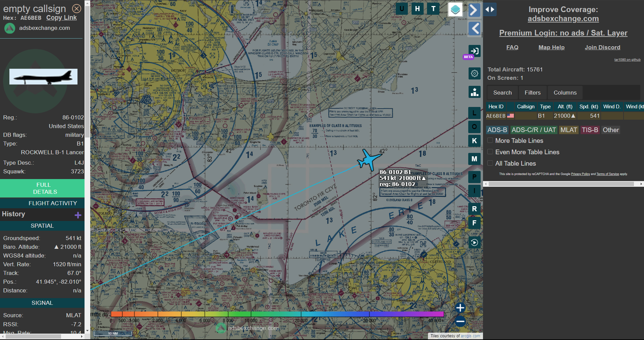
Task: Open map settings gear icon
Action: (474, 73)
